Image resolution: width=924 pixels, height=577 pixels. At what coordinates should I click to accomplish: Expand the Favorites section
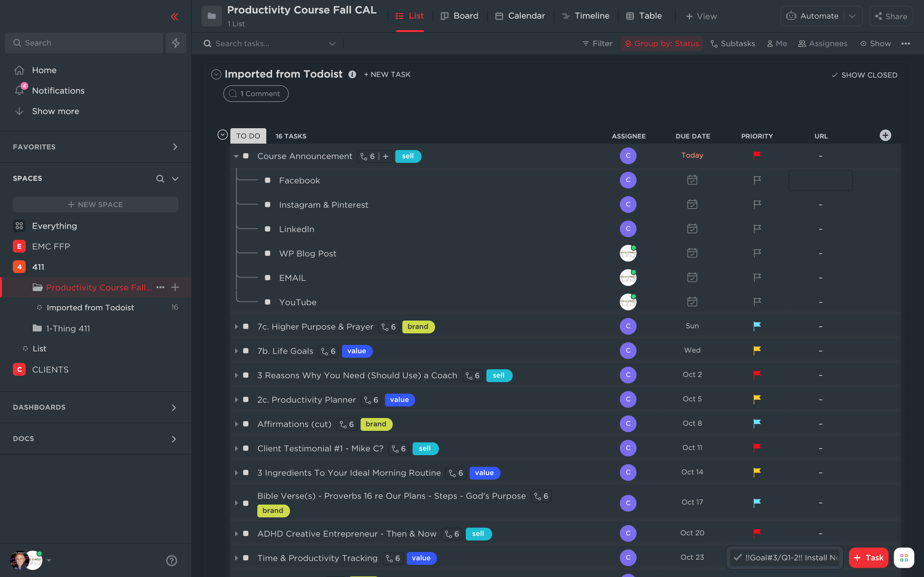pos(175,147)
